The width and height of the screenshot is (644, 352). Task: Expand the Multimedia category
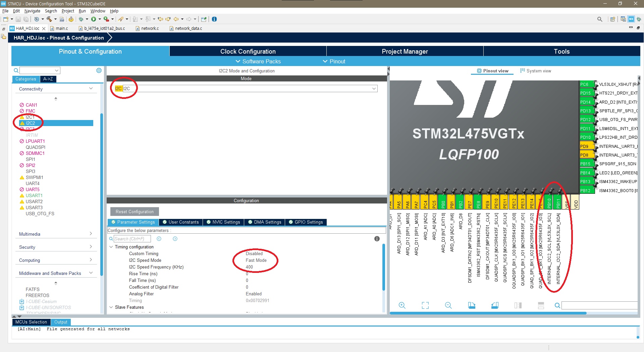[x=91, y=234]
